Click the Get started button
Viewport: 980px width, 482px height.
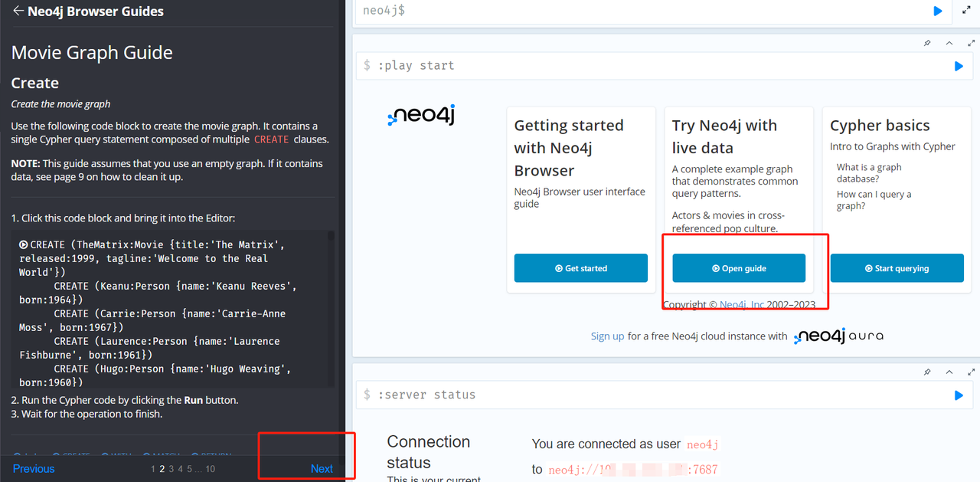click(580, 268)
